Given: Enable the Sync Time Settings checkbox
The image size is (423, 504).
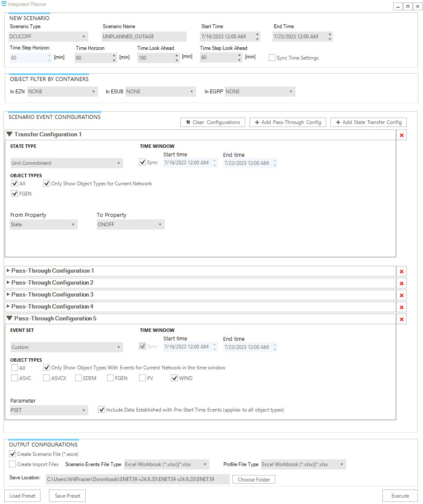Looking at the screenshot, I should (272, 58).
